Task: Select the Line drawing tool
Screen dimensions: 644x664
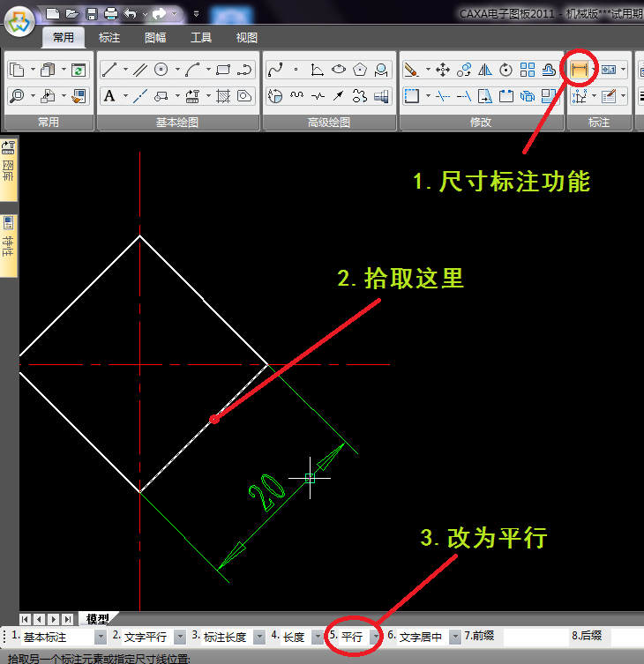Action: pyautogui.click(x=109, y=70)
